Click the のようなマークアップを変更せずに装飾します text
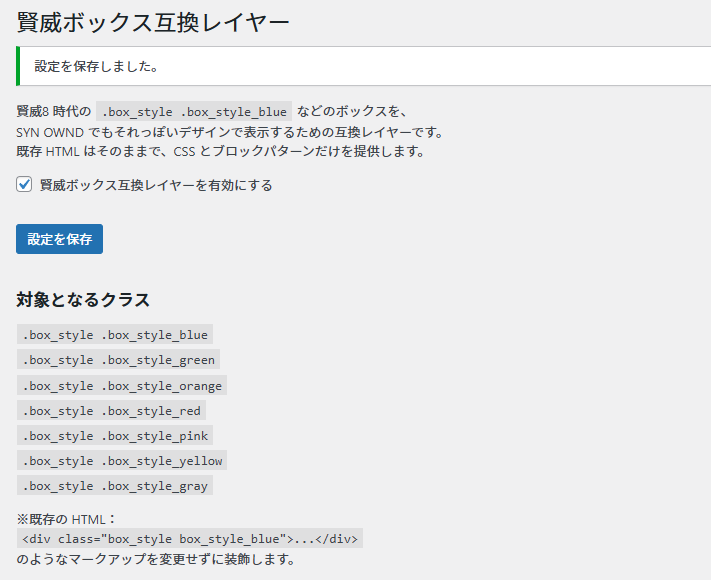The image size is (711, 580). tap(155, 559)
